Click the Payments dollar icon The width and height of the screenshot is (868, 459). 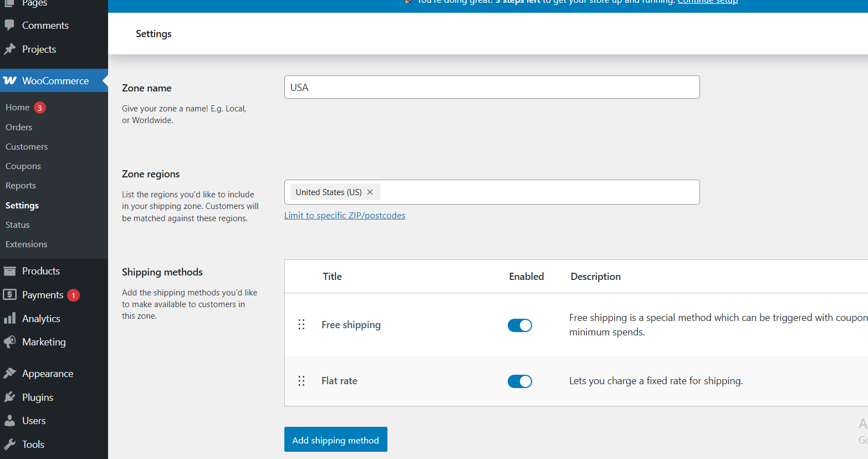coord(9,294)
